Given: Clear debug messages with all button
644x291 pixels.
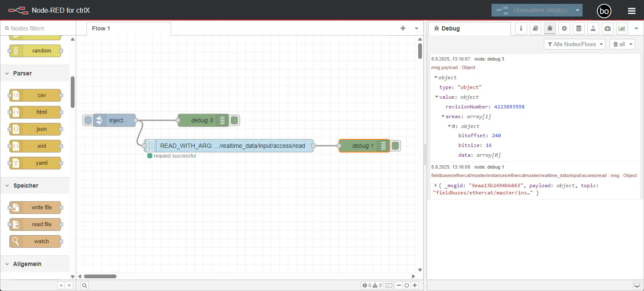Looking at the screenshot, I should (622, 44).
